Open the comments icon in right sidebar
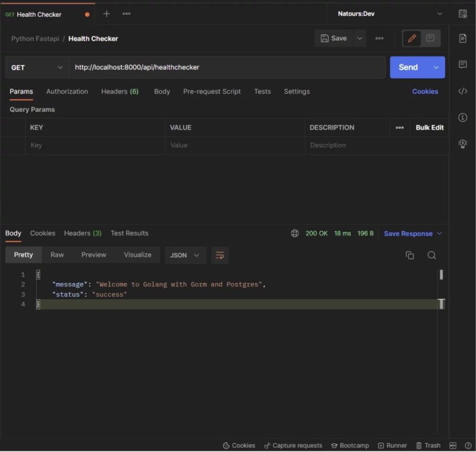Screen dimensions: 476x452 pos(463,64)
